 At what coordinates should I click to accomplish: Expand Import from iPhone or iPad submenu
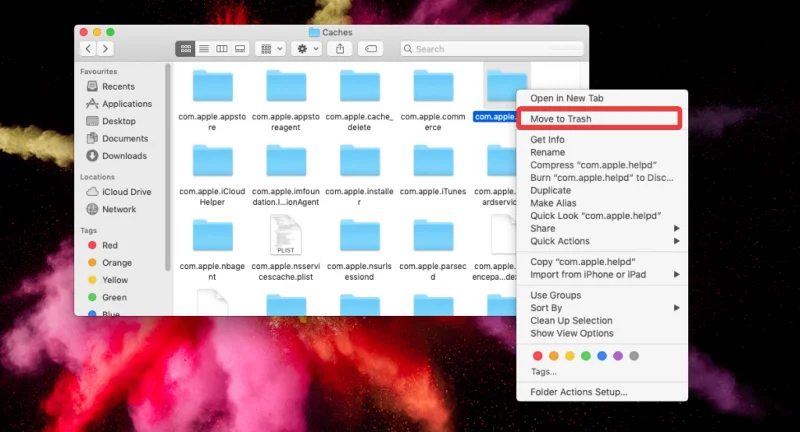[602, 274]
